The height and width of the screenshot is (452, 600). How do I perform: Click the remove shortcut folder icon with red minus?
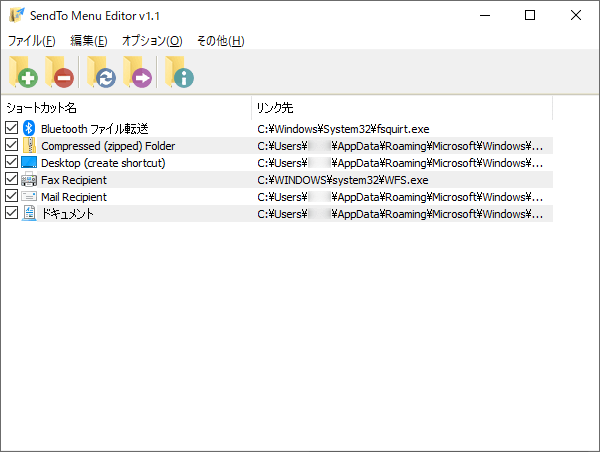click(x=59, y=72)
